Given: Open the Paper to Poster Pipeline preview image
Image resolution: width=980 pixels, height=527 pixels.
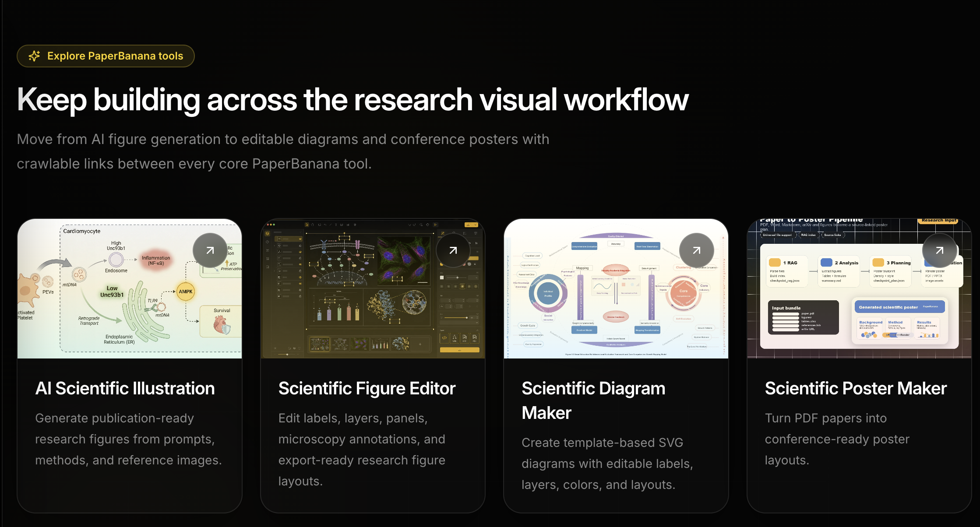Looking at the screenshot, I should tap(859, 288).
